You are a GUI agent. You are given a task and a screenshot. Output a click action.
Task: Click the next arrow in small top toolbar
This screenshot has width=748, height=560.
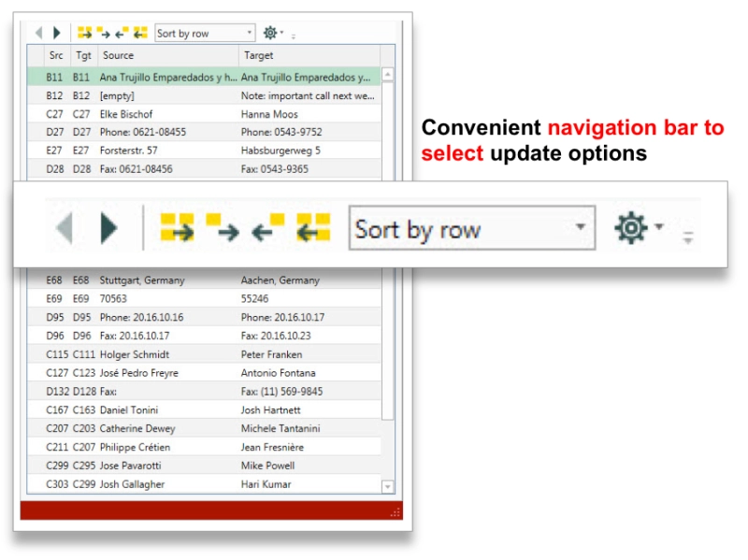[x=57, y=33]
